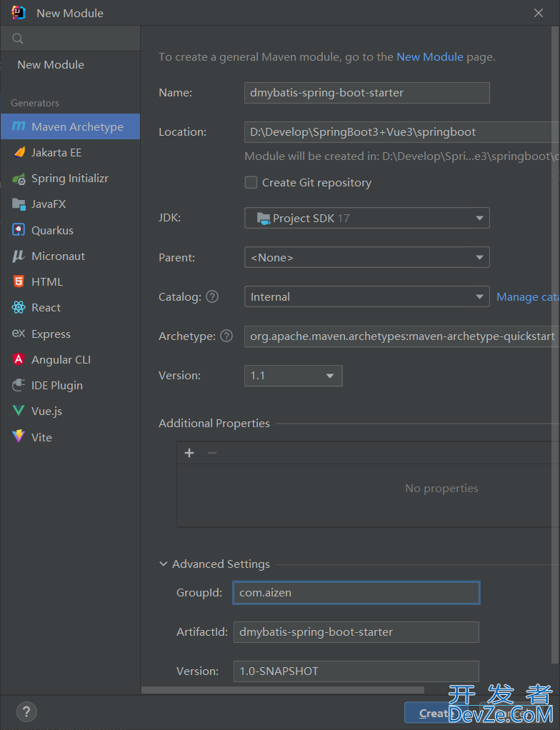Screen dimensions: 560x730
Task: Click the Location path field
Action: (401, 131)
